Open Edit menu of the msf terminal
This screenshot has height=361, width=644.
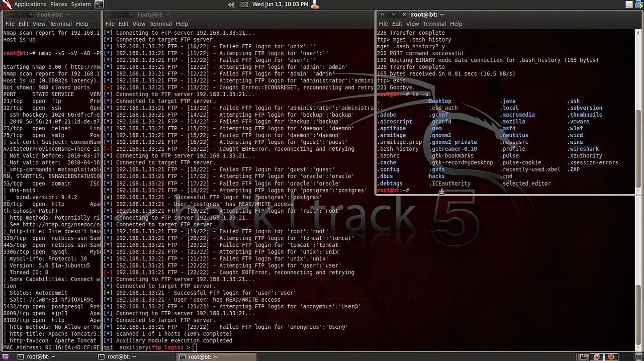124,24
